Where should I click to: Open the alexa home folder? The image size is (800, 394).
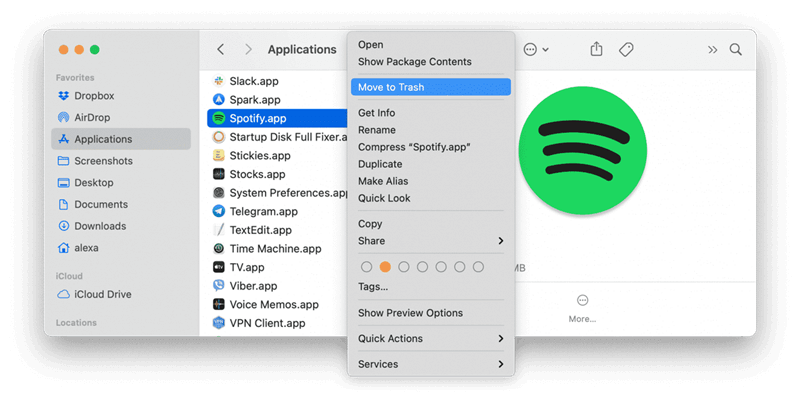click(78, 248)
